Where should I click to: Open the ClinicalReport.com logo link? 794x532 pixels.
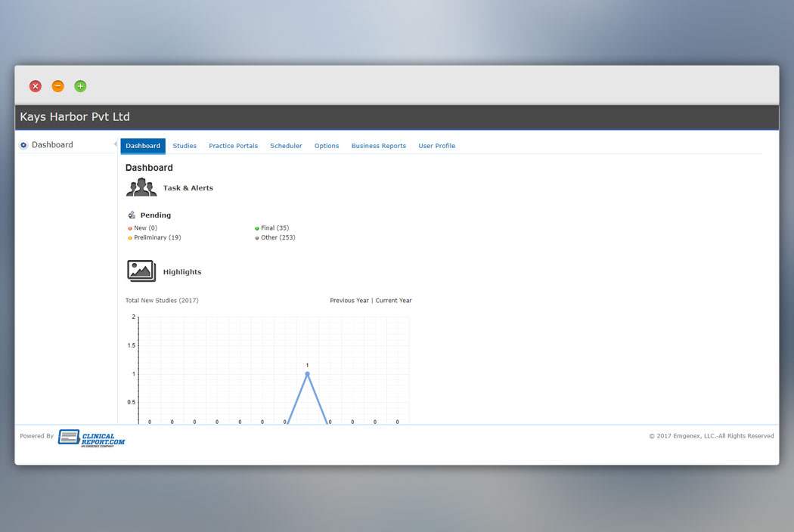coord(91,438)
